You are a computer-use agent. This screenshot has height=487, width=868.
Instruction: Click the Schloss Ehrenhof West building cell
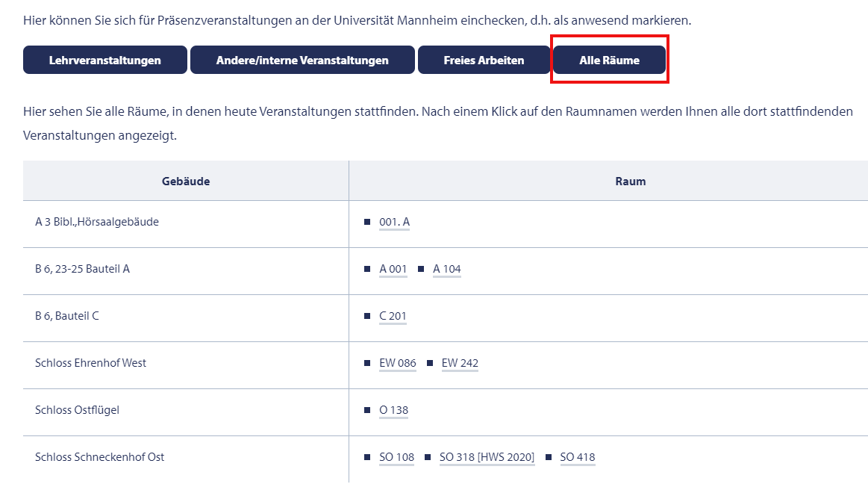186,365
